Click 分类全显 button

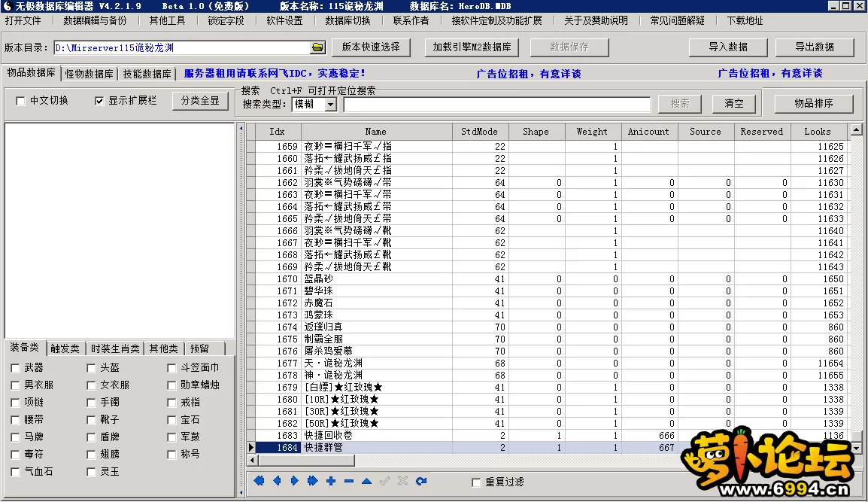click(200, 101)
